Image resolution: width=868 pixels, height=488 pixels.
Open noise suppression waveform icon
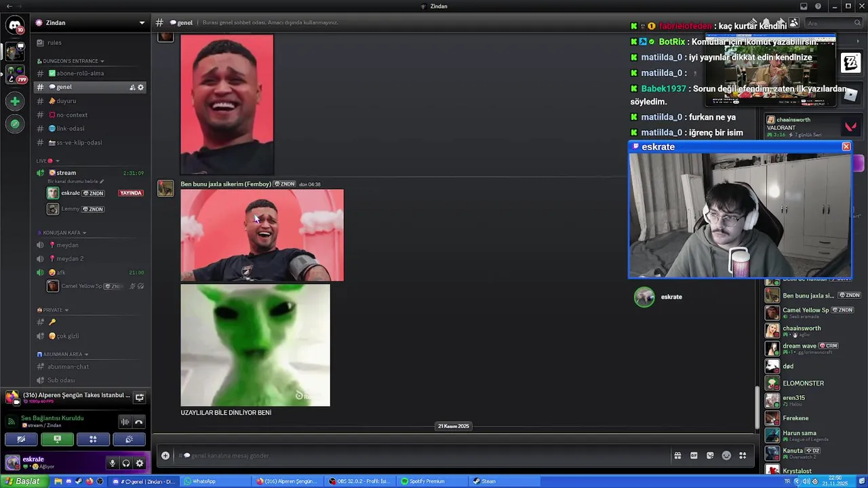(x=125, y=422)
